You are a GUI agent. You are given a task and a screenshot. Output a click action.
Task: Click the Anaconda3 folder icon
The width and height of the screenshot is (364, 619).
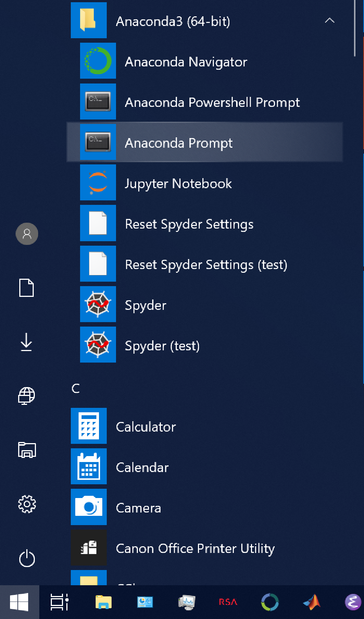tap(89, 20)
